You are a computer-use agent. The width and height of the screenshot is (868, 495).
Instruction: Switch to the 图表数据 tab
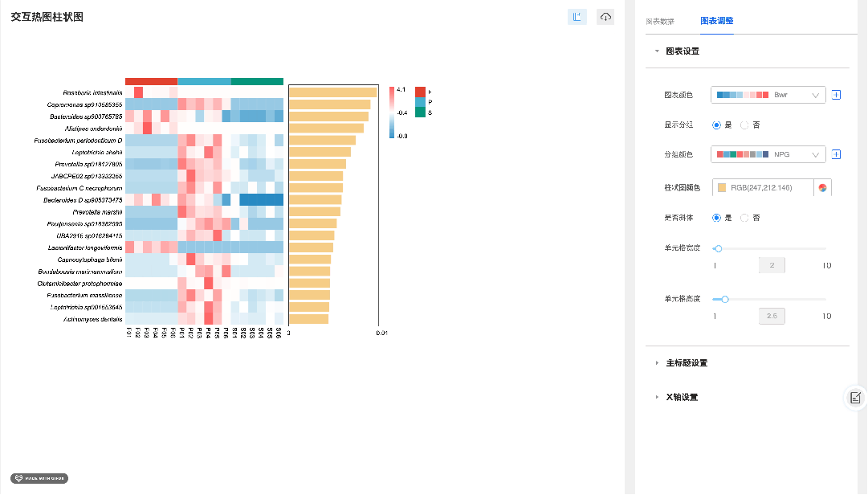pyautogui.click(x=660, y=21)
